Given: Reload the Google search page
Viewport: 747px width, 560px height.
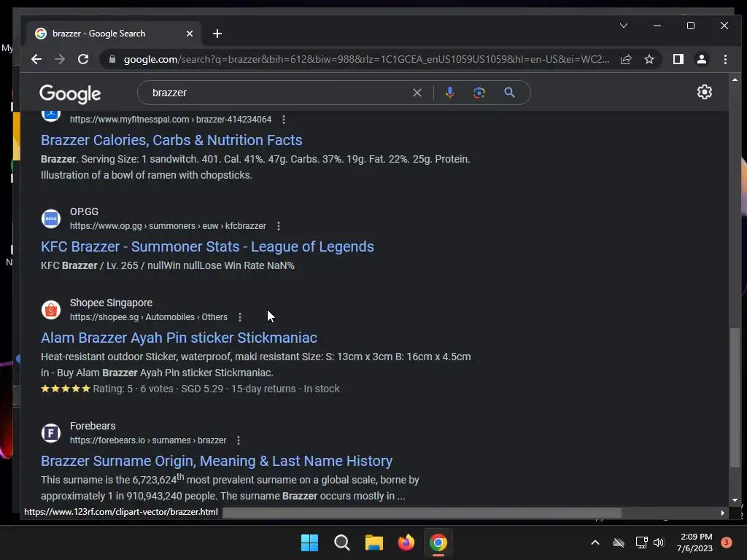Looking at the screenshot, I should (x=83, y=59).
